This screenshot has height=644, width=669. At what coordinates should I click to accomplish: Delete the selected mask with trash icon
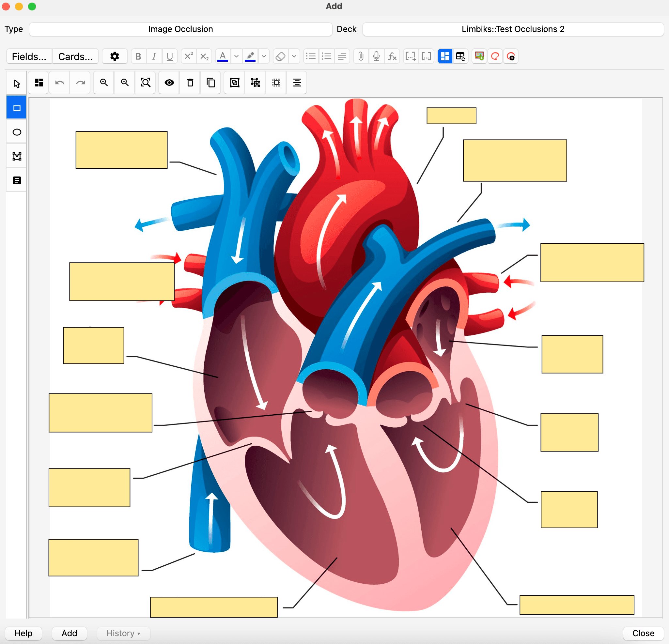pos(190,83)
